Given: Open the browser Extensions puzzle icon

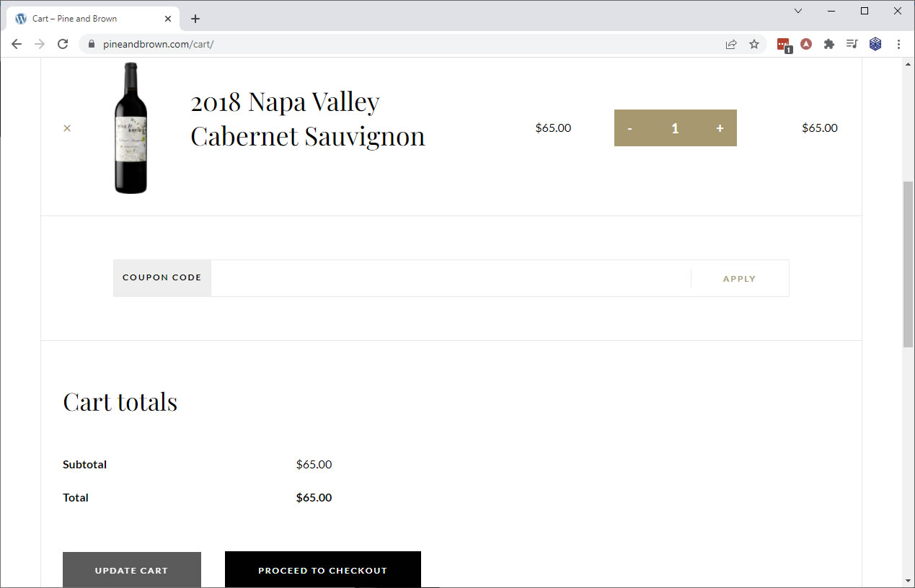Looking at the screenshot, I should click(x=829, y=44).
